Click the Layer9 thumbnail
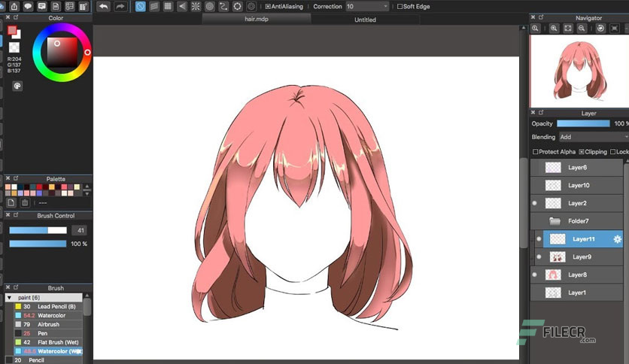 coord(558,256)
